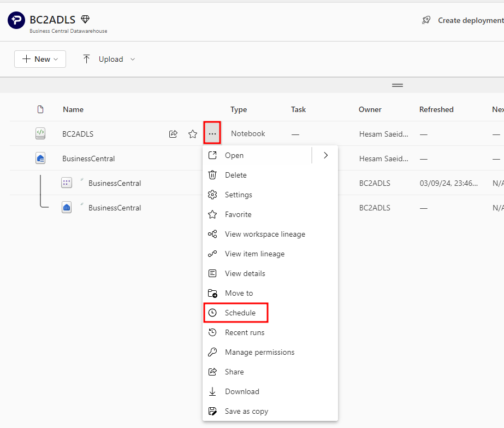
Task: Favorite the BC2ADLS notebook with star icon
Action: point(193,134)
